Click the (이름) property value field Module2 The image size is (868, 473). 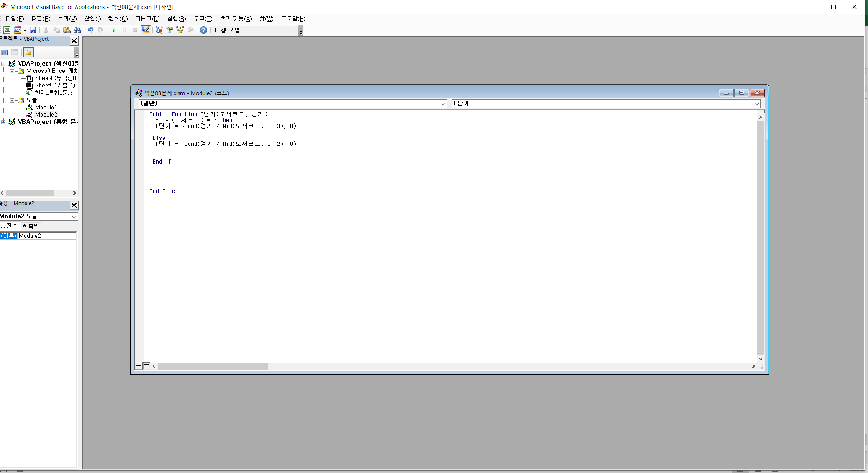[47, 236]
